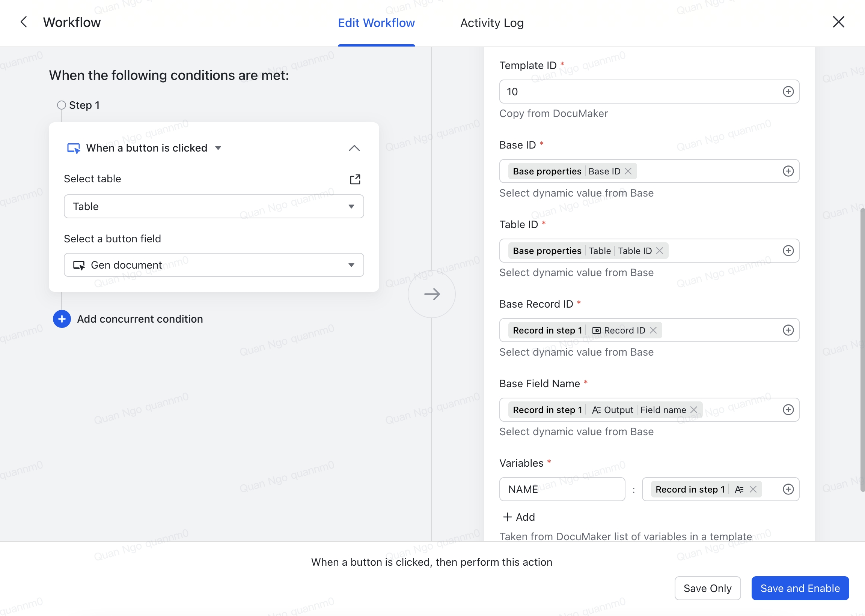The image size is (865, 616).
Task: Click plus icon in Template ID field
Action: (x=788, y=92)
